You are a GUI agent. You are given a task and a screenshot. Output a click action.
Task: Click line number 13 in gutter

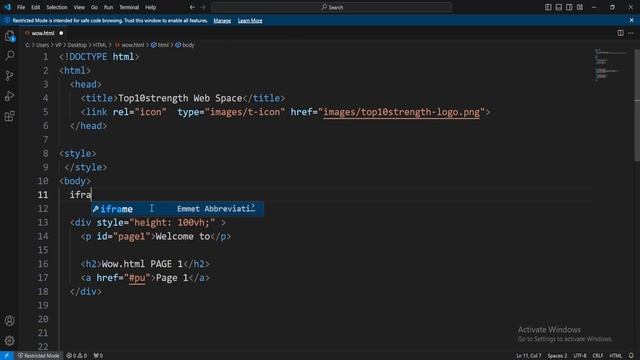[43, 222]
